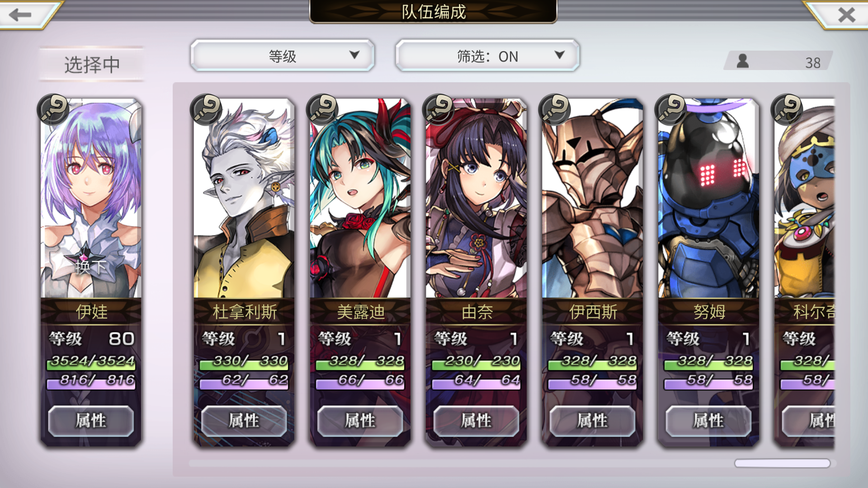Viewport: 868px width, 488px height.
Task: Click the key icon on 杜拿利斯 card
Action: tap(207, 109)
